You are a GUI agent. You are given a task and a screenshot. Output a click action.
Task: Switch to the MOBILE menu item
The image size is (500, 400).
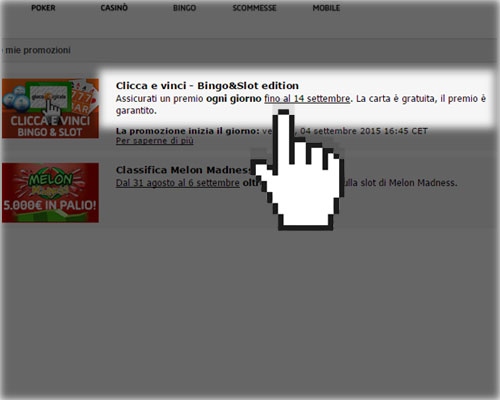[326, 8]
